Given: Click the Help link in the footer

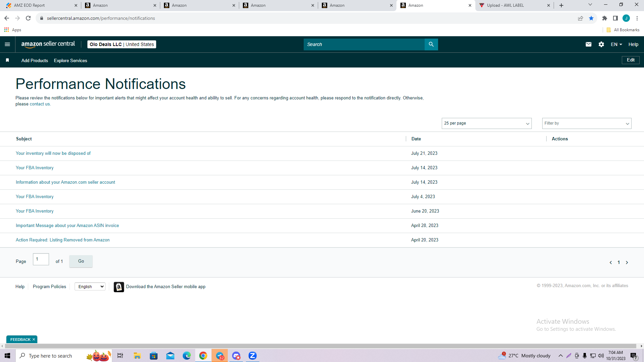Looking at the screenshot, I should [x=20, y=286].
